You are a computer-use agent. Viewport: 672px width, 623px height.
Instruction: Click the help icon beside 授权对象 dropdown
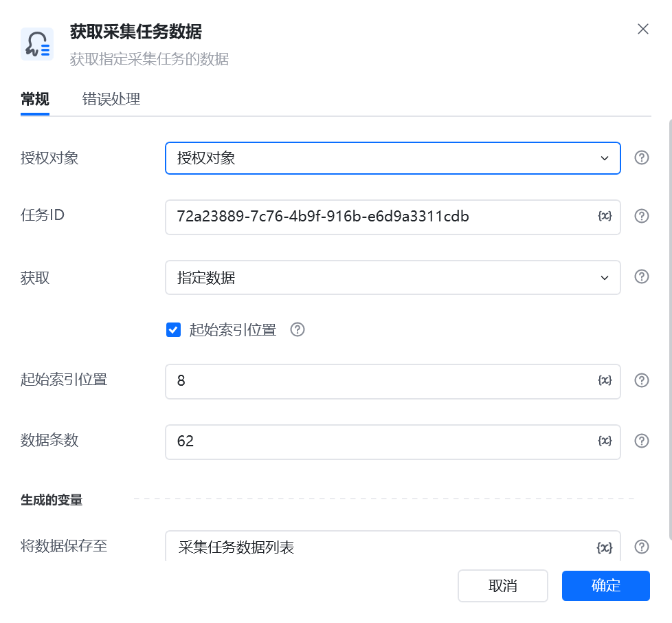click(641, 157)
